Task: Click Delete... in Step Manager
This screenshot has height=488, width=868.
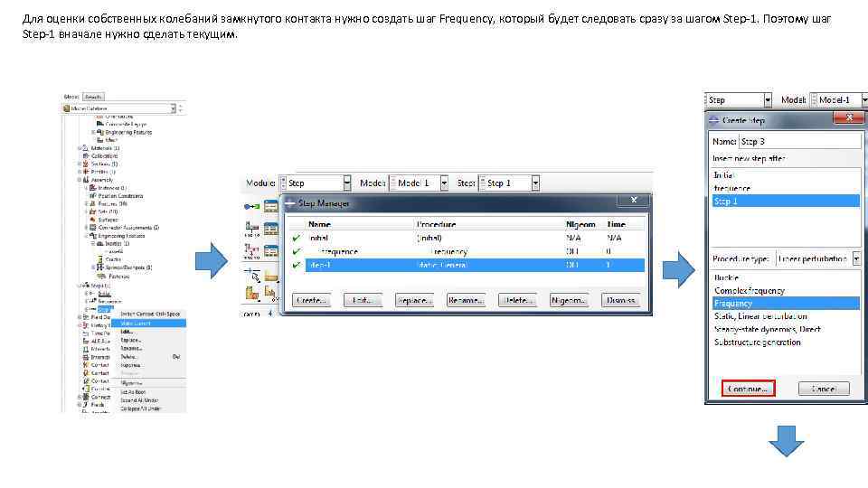Action: click(x=517, y=300)
